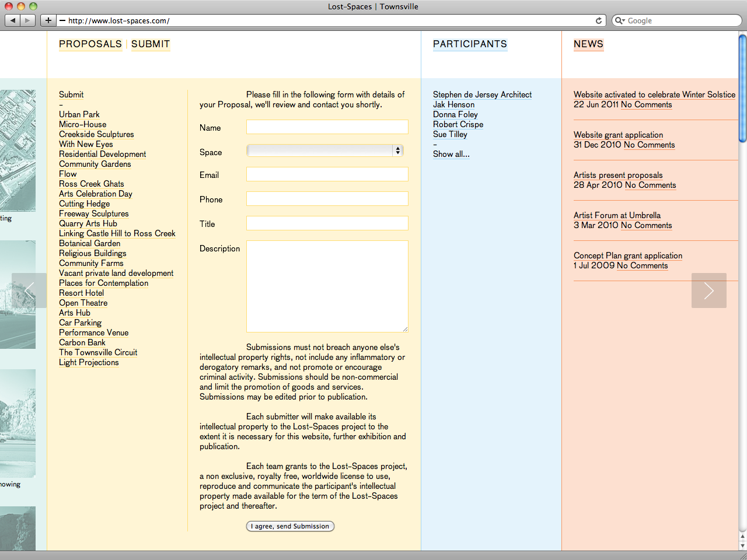This screenshot has width=747, height=560.
Task: Go back with the browser back arrow
Action: tap(13, 20)
